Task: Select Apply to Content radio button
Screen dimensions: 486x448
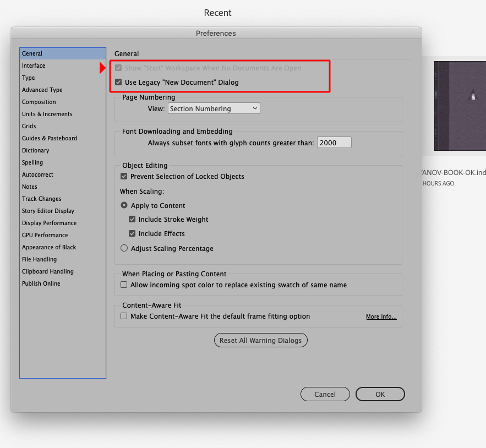Action: 124,205
